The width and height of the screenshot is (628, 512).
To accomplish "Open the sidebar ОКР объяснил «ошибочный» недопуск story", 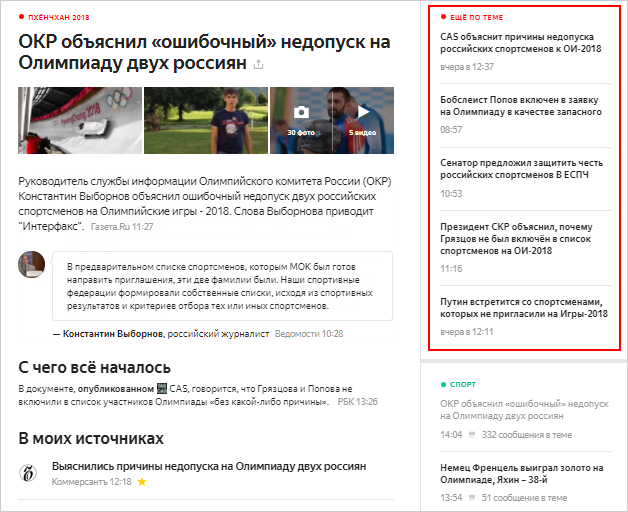I will [x=524, y=410].
